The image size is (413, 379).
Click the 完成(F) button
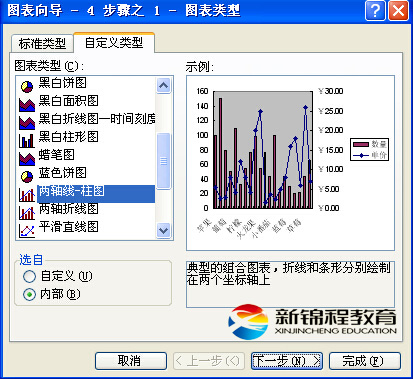tap(364, 361)
